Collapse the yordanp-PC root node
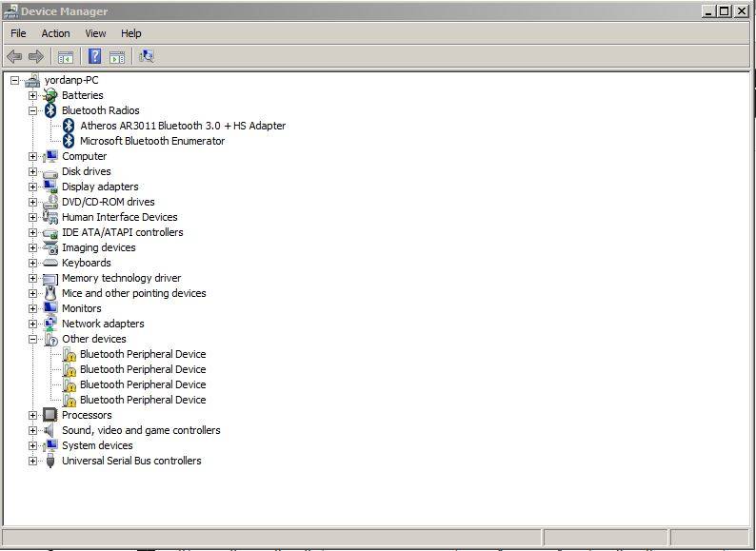 (15, 81)
